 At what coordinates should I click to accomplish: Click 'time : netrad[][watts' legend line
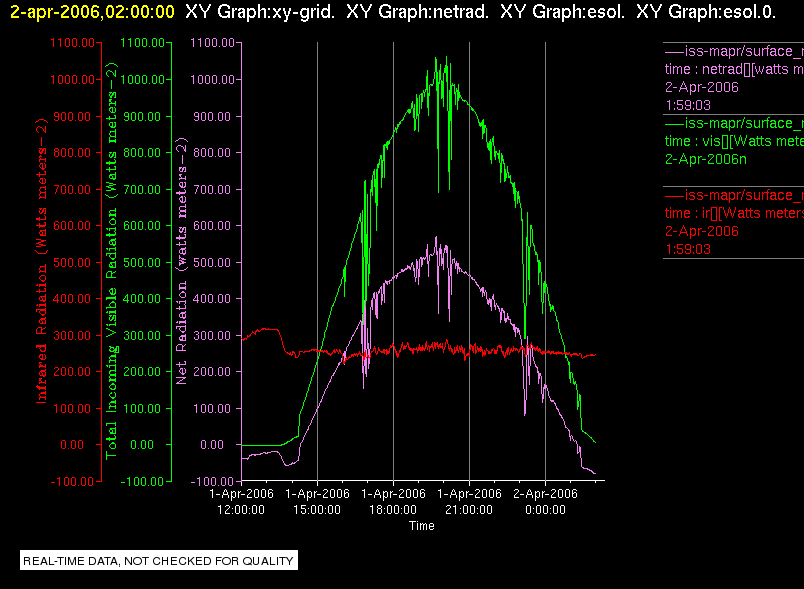pyautogui.click(x=734, y=69)
